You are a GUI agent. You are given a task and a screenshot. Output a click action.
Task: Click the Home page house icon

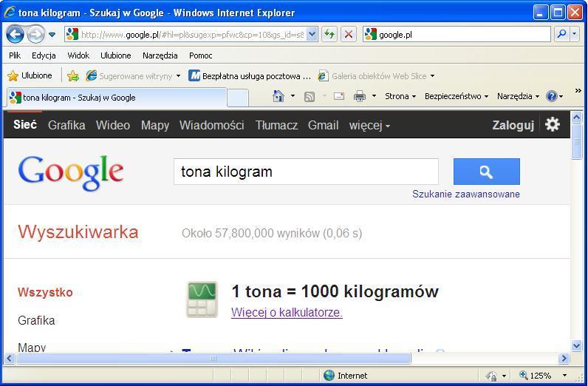coord(278,96)
